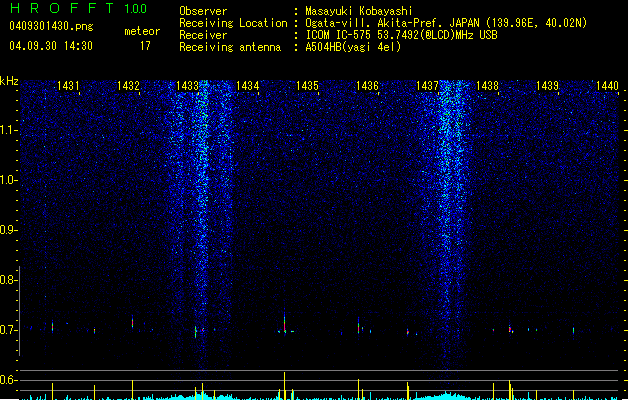Click the ICOM IC-575 receiver text
The height and width of the screenshot is (400, 629).
pos(401,35)
